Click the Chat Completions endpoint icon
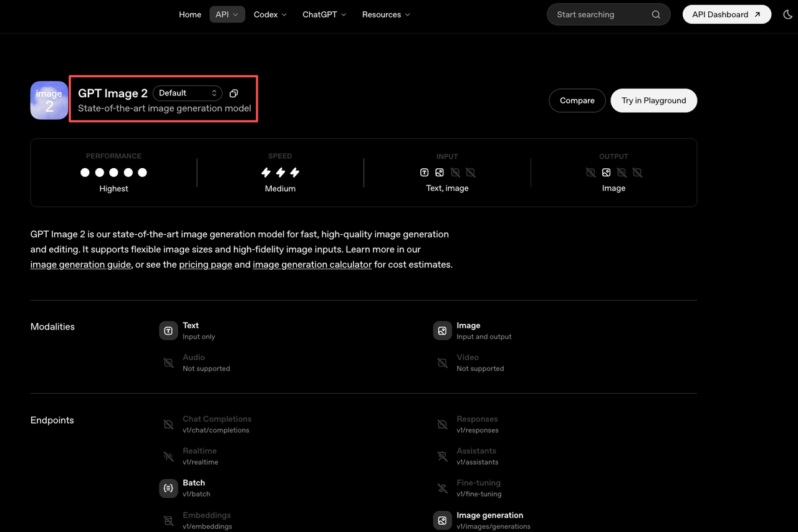The width and height of the screenshot is (798, 532). 168,424
